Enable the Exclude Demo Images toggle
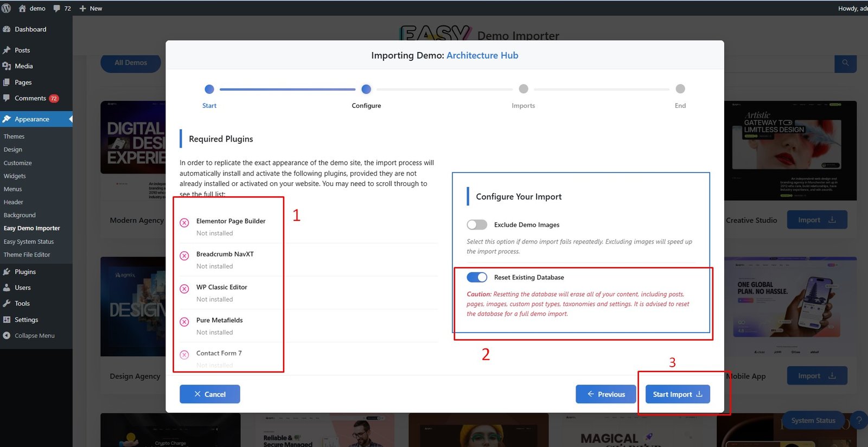This screenshot has height=447, width=868. tap(477, 225)
